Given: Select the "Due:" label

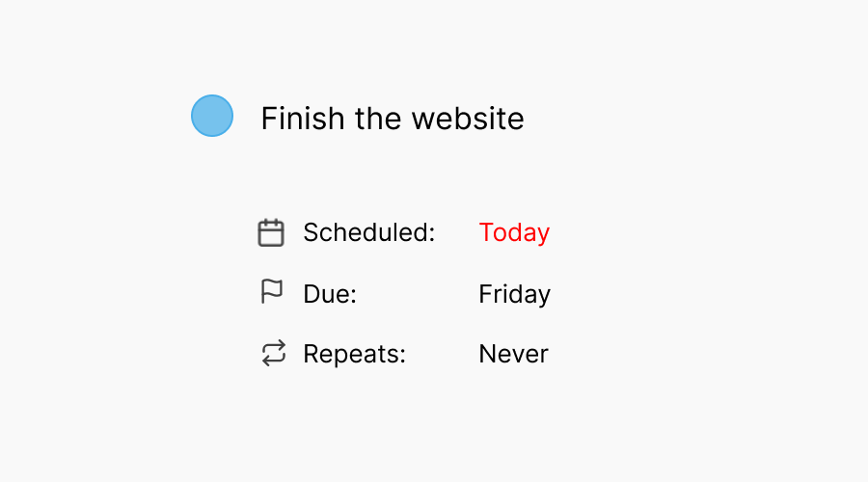Looking at the screenshot, I should [x=330, y=294].
